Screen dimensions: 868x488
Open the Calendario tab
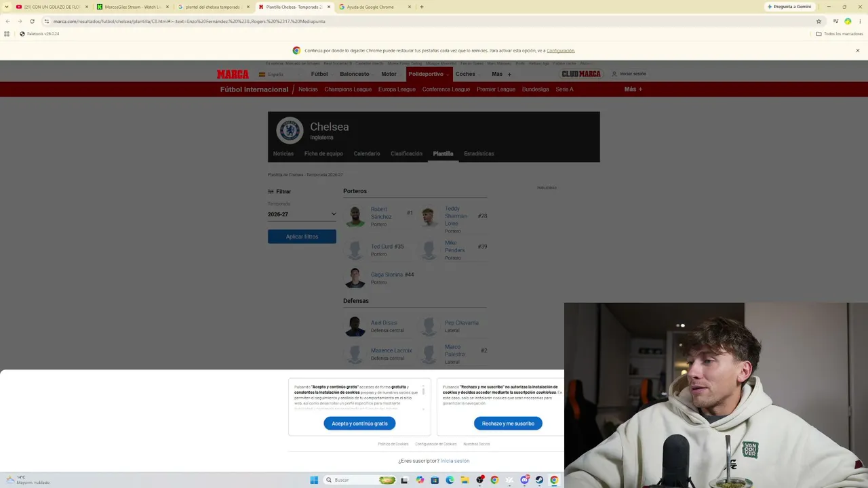click(367, 154)
